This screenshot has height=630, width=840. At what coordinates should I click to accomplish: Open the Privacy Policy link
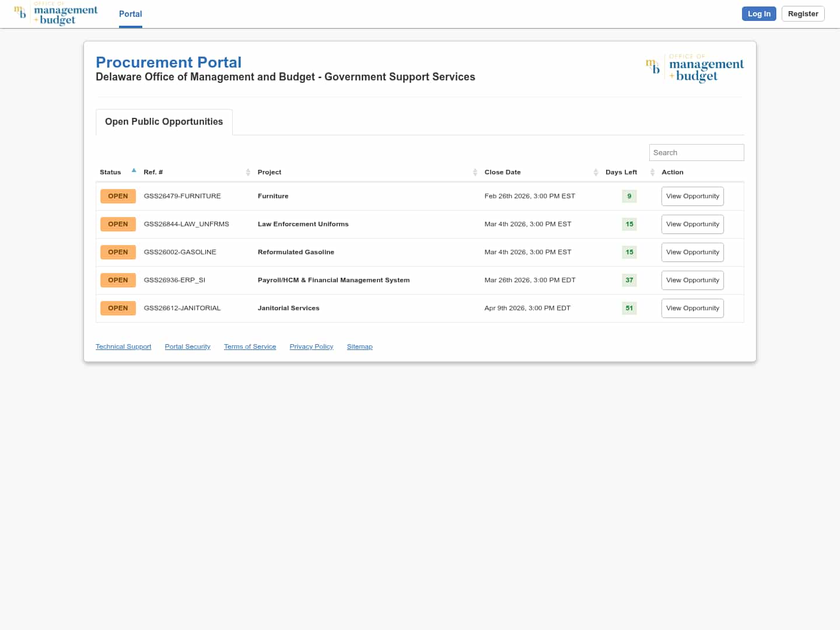pyautogui.click(x=311, y=346)
